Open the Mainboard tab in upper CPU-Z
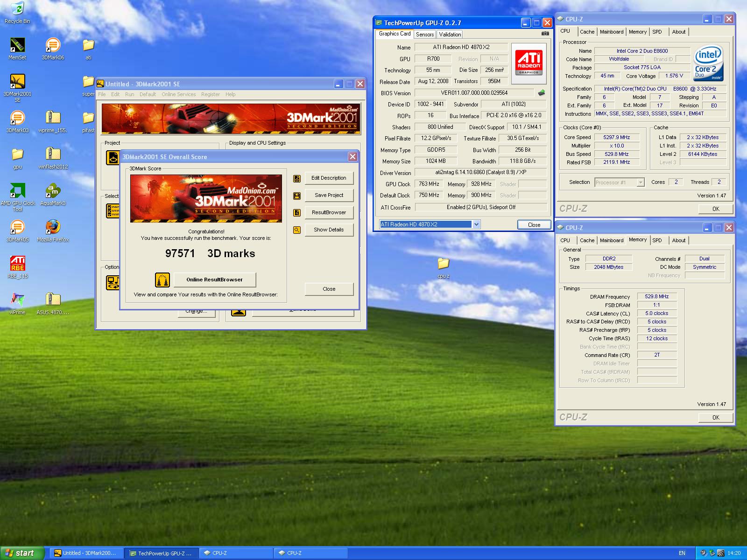The width and height of the screenshot is (747, 560). coord(612,32)
